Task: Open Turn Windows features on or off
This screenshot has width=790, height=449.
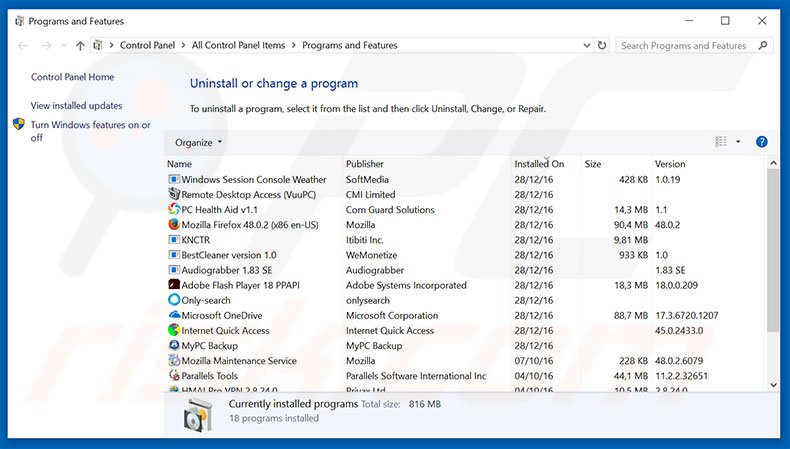Action: click(x=91, y=131)
